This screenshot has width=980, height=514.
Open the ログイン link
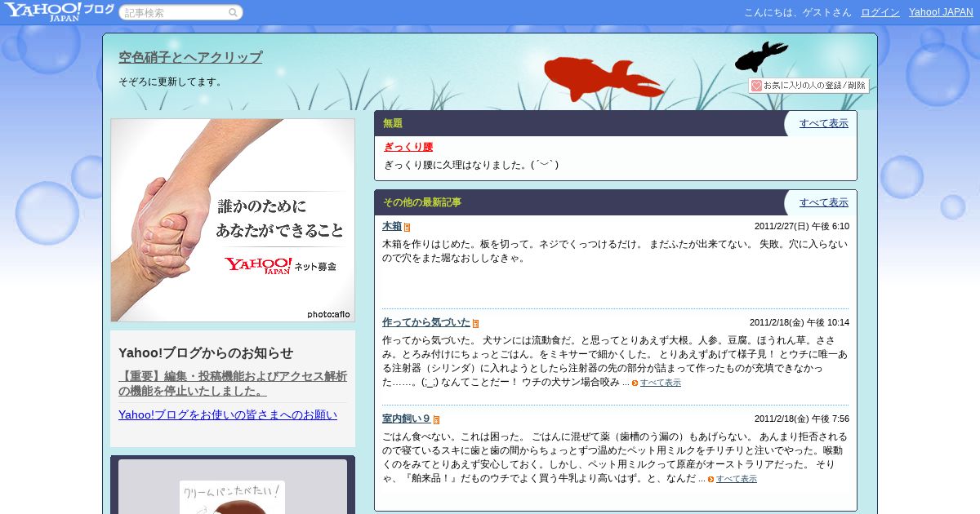coord(880,12)
